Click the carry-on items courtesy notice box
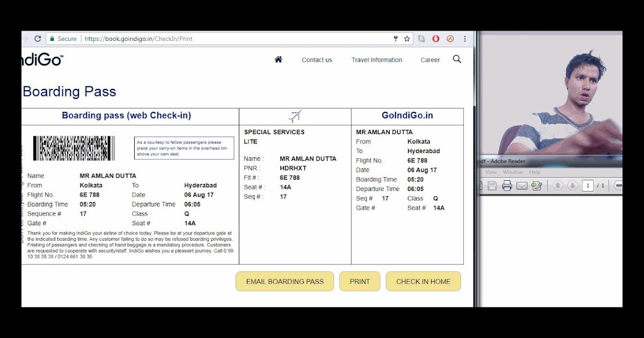644x338 pixels. [x=184, y=148]
